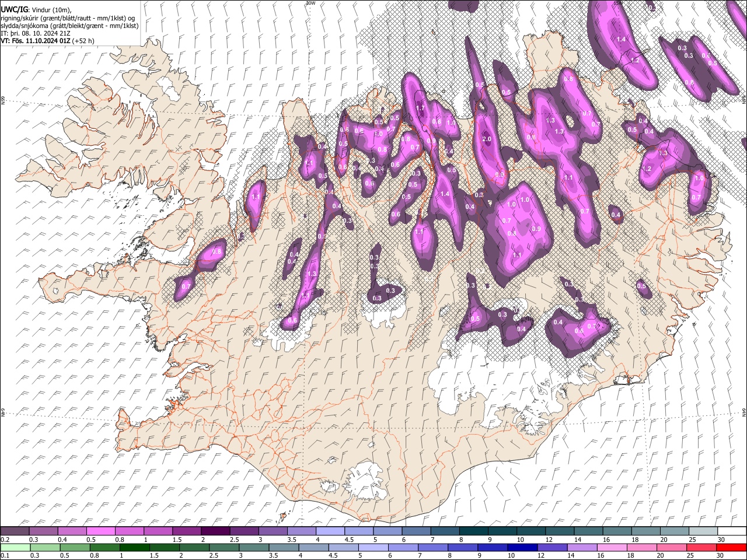Select the navy blue swatch between 10 and 12 in the bottom legend row
Image resolution: width=747 pixels, height=560 pixels.
523,547
